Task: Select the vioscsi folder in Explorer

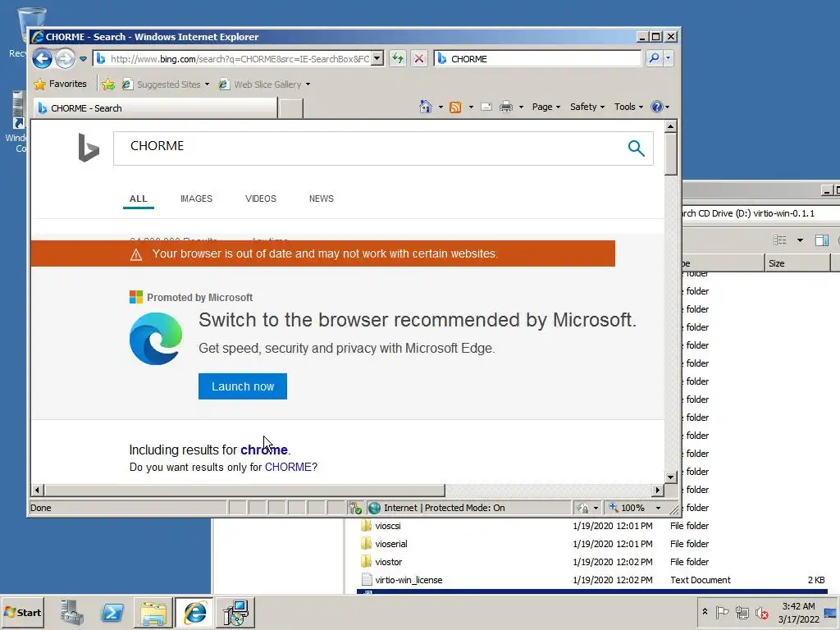Action: click(x=388, y=526)
